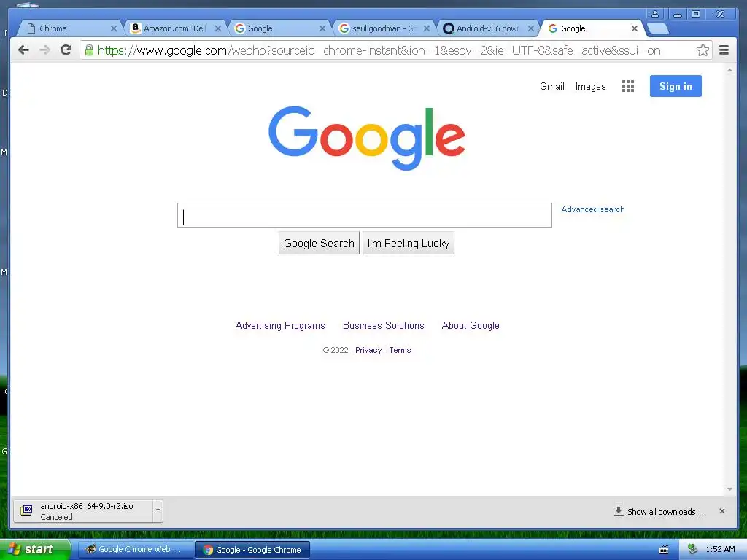The width and height of the screenshot is (747, 560).
Task: Click the ISO file icon in downloads bar
Action: [27, 511]
